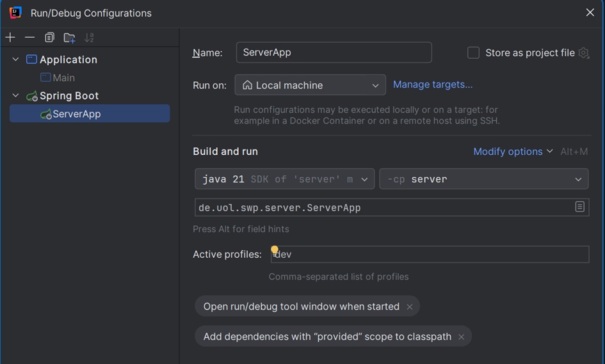Click the Add New Configuration plus icon
This screenshot has height=364, width=605.
(10, 38)
